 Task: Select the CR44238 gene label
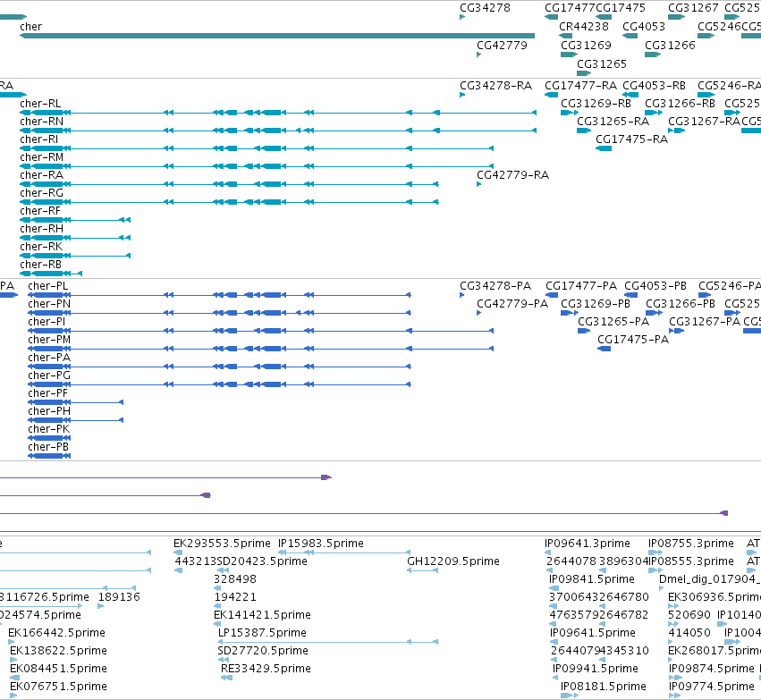tap(584, 27)
